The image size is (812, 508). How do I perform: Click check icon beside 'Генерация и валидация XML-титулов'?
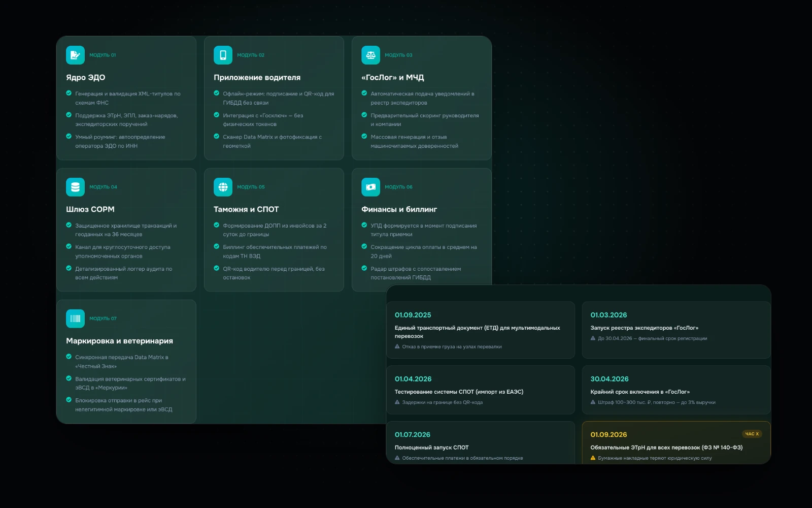point(69,93)
